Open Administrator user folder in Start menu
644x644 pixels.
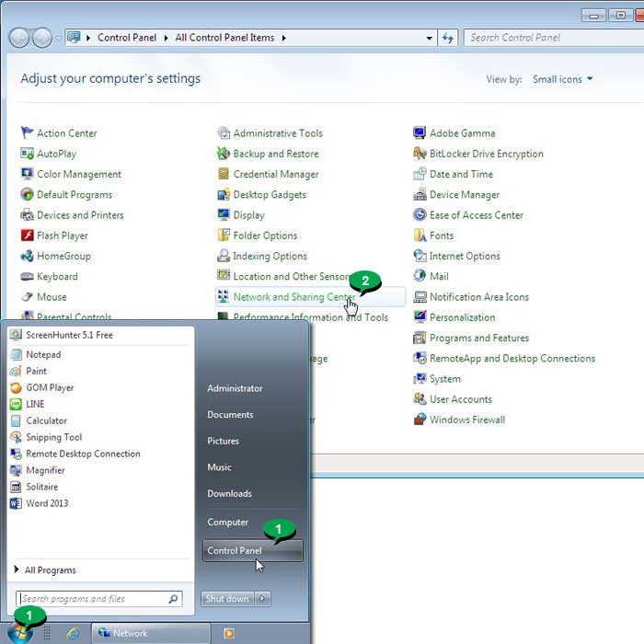click(x=235, y=388)
